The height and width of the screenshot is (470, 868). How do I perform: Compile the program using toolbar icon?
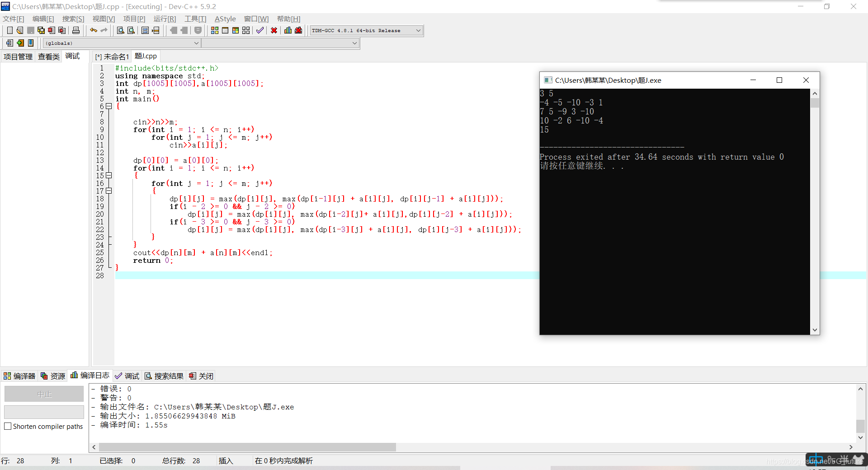215,30
